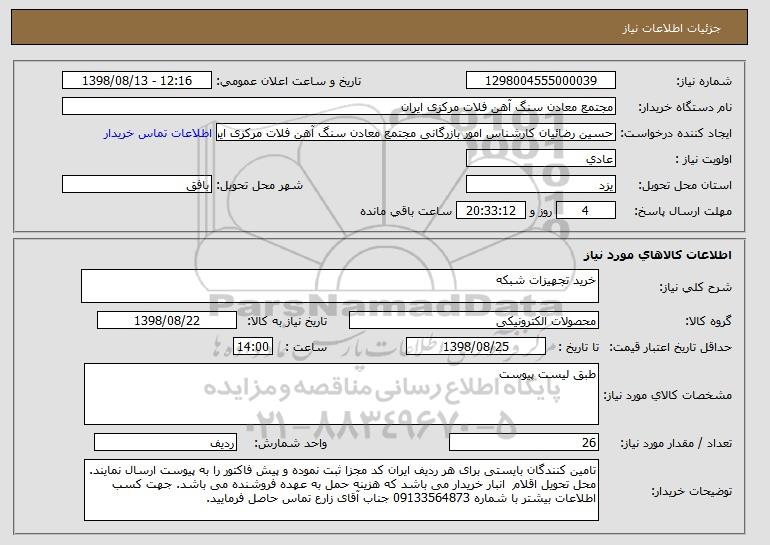The image size is (770, 545).
Task: Click the buyer organization name field مجتمع معادن سنگ آهن
Action: click(x=339, y=107)
